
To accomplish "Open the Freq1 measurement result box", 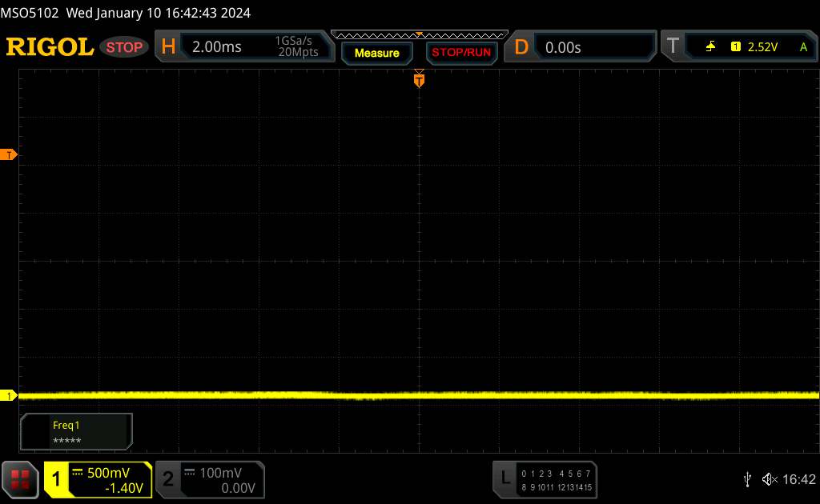I will pos(76,432).
